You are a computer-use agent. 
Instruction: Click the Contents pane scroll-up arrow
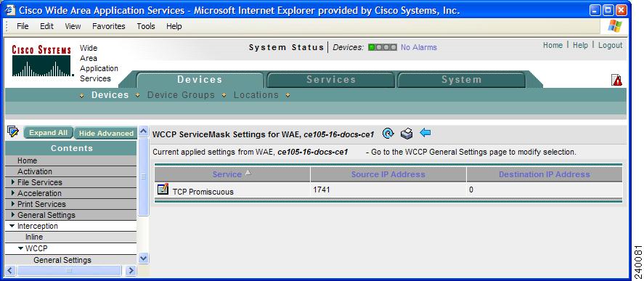(143, 131)
